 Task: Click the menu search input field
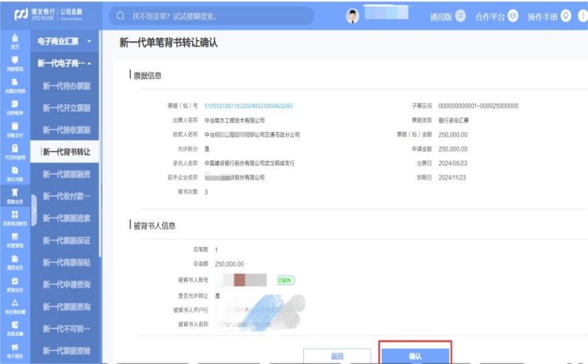213,16
